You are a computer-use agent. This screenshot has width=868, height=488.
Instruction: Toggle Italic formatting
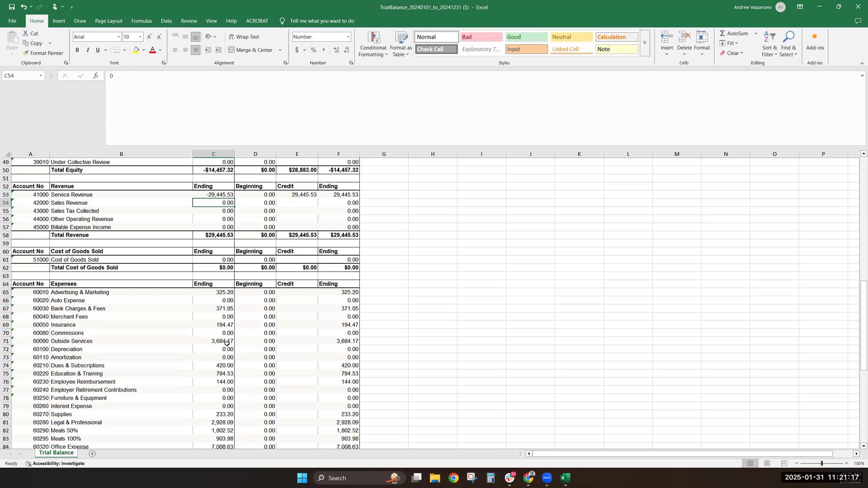(88, 50)
